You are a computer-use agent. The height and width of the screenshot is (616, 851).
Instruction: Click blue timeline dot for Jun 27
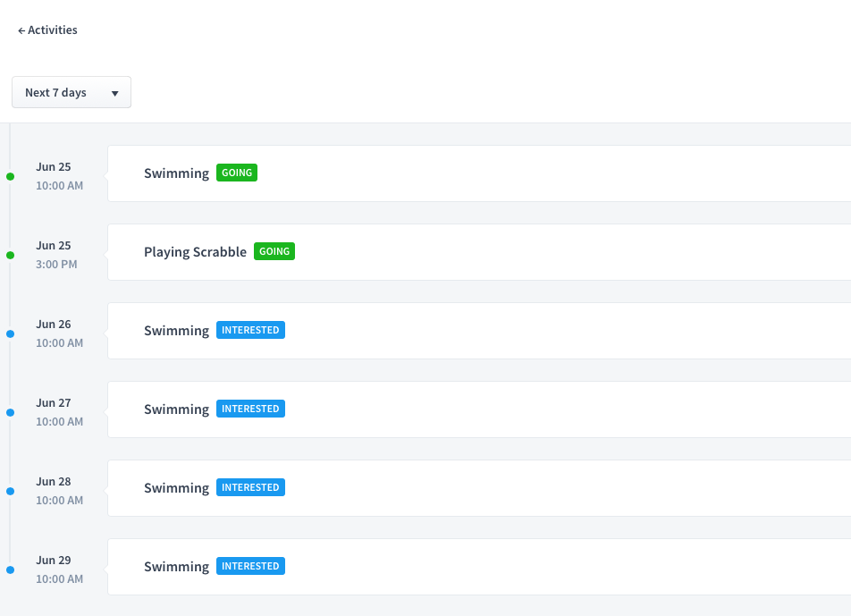coord(11,412)
